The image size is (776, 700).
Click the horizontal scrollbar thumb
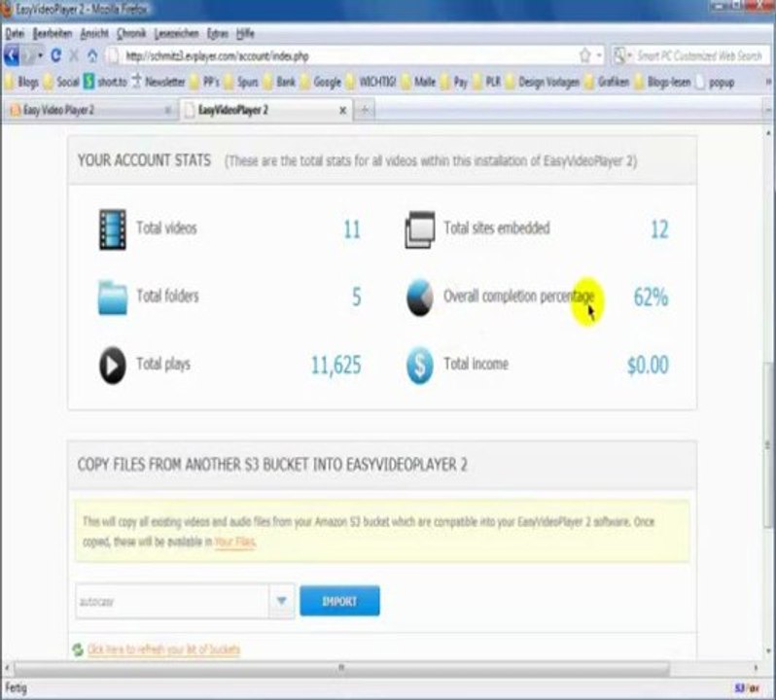341,668
